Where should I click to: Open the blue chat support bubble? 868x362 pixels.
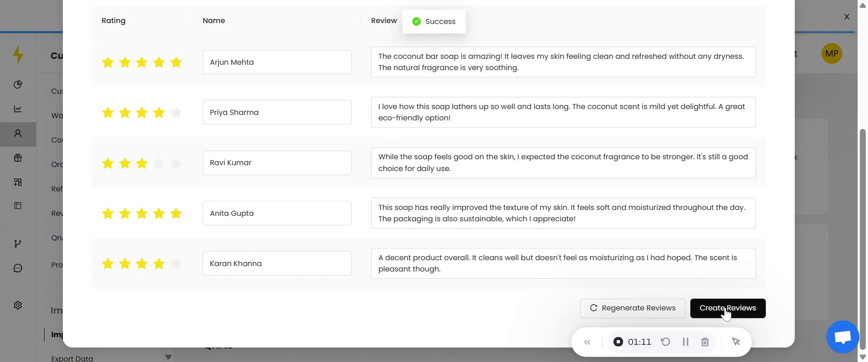click(843, 337)
